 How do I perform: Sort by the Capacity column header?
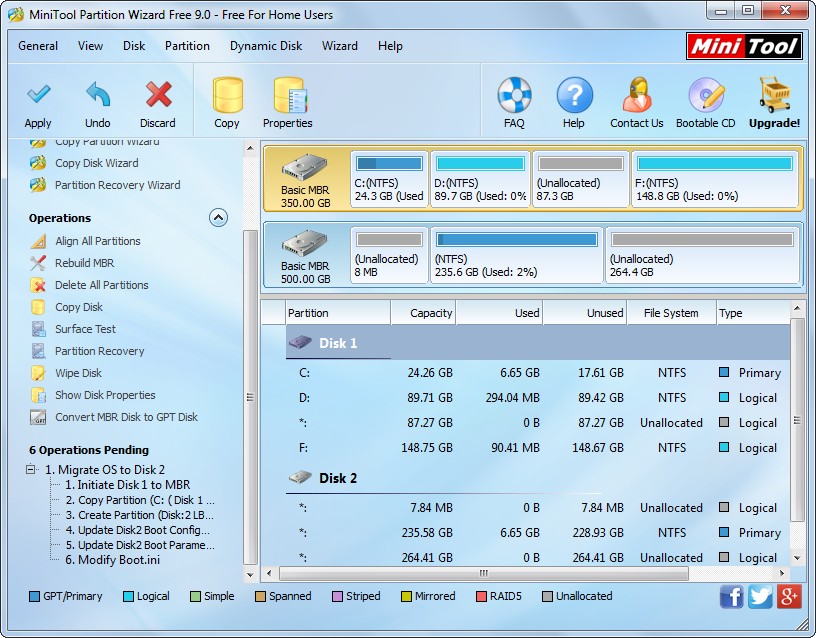[423, 313]
